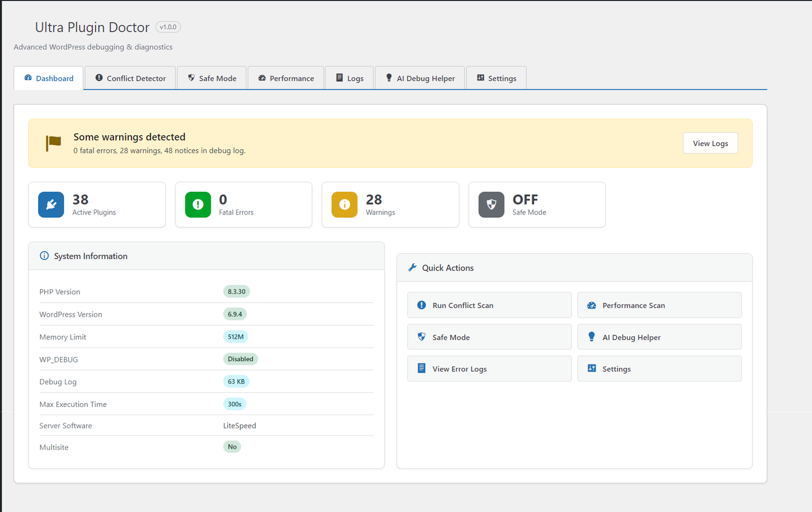Click the plug icon on Active Plugins card

tap(51, 204)
